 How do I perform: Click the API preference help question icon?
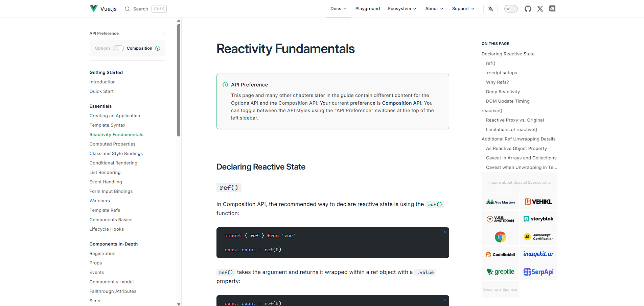(x=158, y=48)
